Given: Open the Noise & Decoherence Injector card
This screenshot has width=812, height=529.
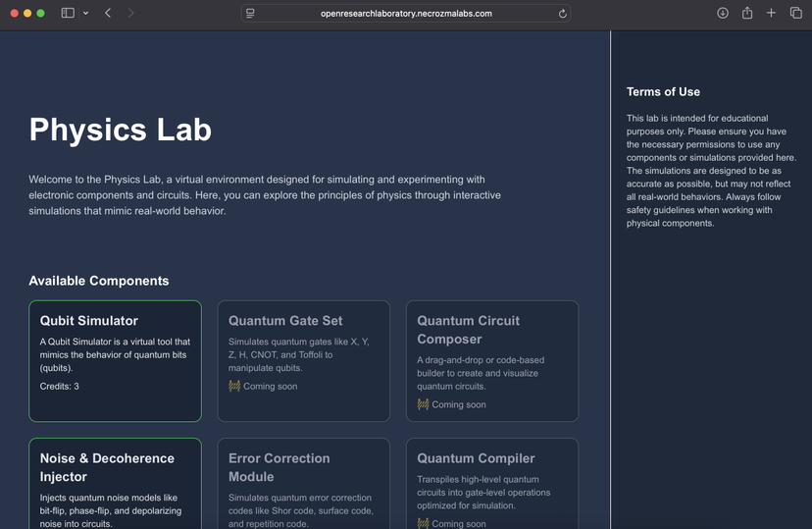Looking at the screenshot, I should tap(115, 484).
